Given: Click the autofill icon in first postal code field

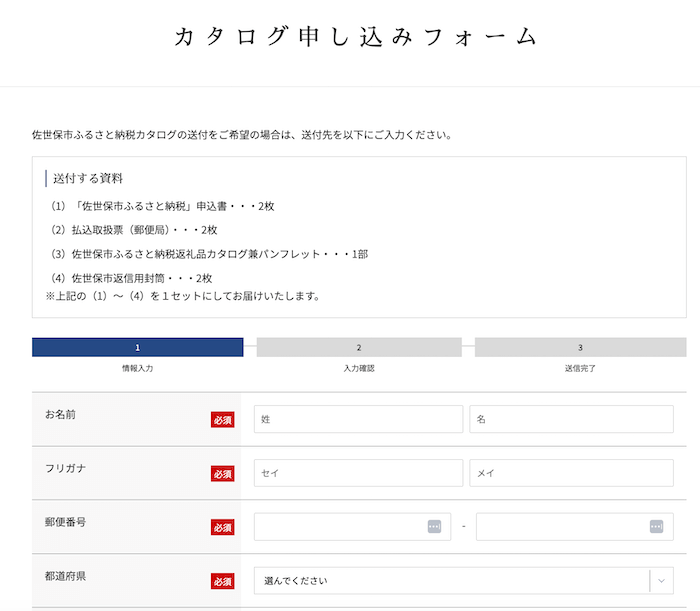Looking at the screenshot, I should pos(434,527).
